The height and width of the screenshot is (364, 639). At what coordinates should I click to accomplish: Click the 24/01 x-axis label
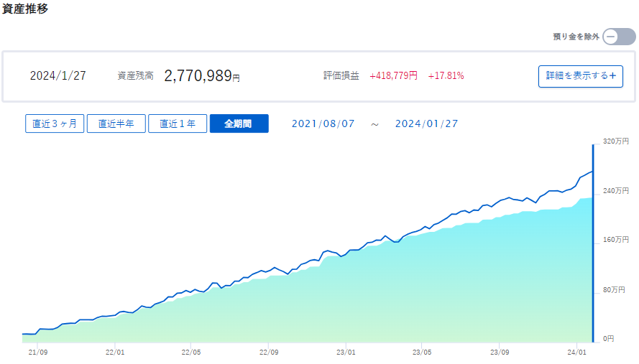click(576, 353)
